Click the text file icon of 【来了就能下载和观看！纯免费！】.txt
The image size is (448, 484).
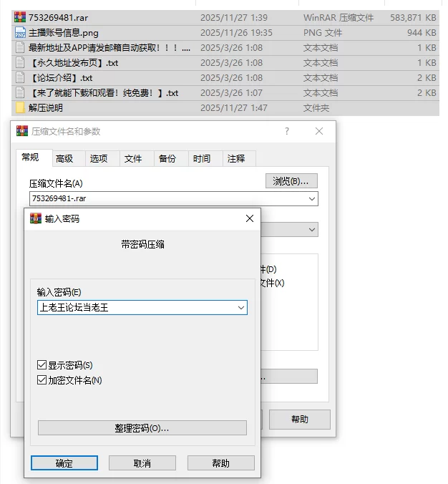(x=20, y=92)
